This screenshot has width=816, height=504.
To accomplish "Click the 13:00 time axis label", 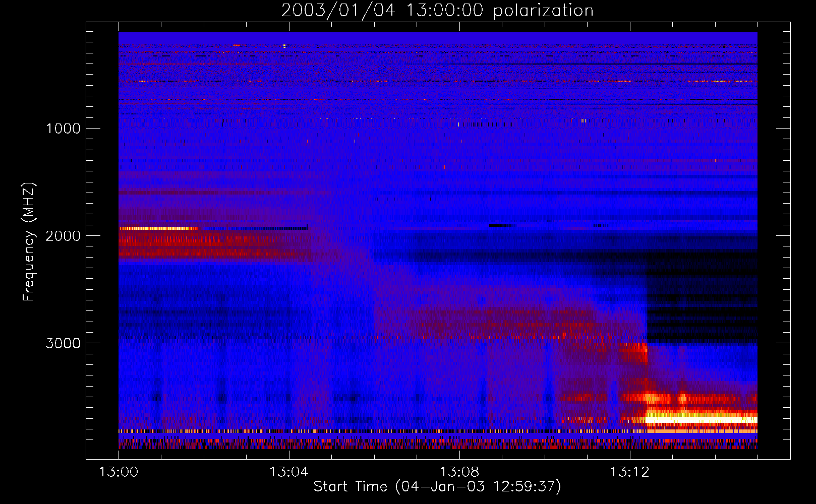I will tap(119, 472).
